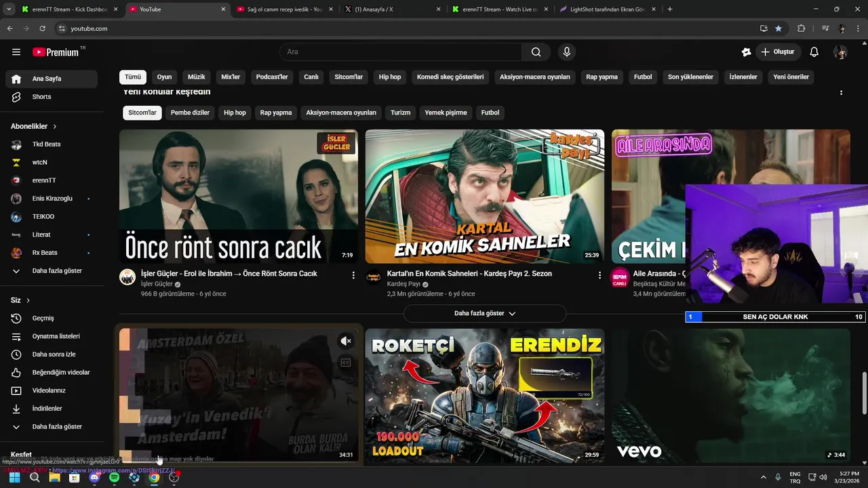
Task: Click the YouTube search Ara field
Action: [x=400, y=52]
